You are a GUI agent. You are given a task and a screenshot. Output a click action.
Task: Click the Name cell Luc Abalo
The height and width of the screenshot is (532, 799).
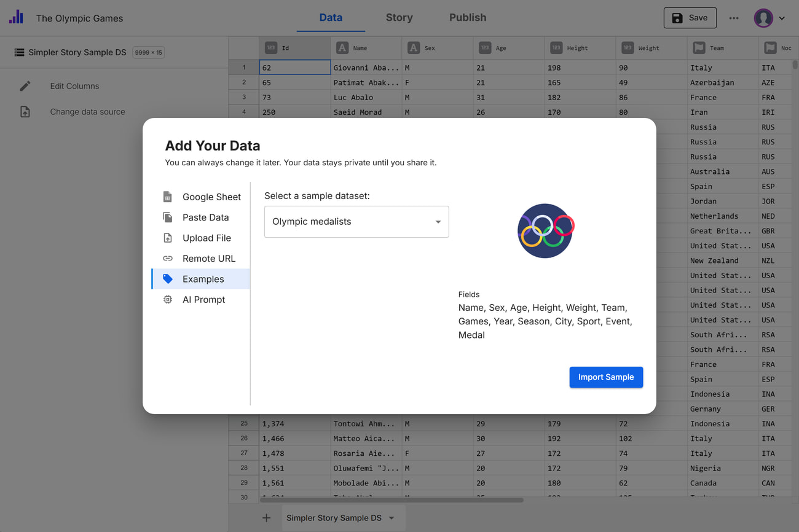(366, 97)
